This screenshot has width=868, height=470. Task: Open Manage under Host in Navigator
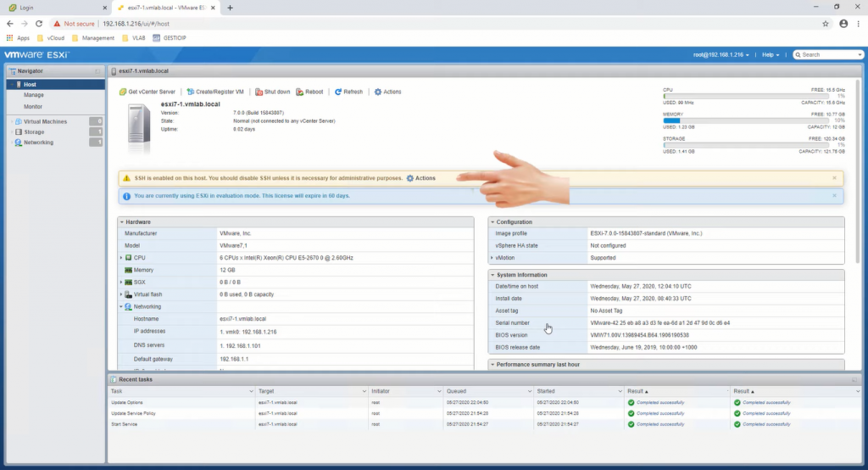[34, 95]
